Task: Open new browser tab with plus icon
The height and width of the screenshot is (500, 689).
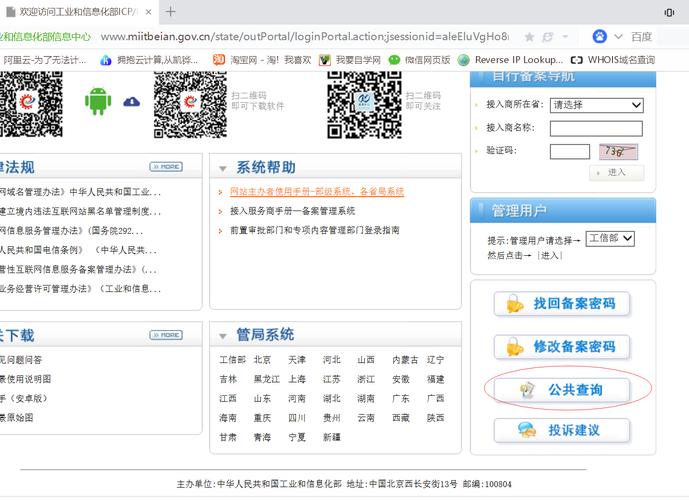Action: pos(170,12)
